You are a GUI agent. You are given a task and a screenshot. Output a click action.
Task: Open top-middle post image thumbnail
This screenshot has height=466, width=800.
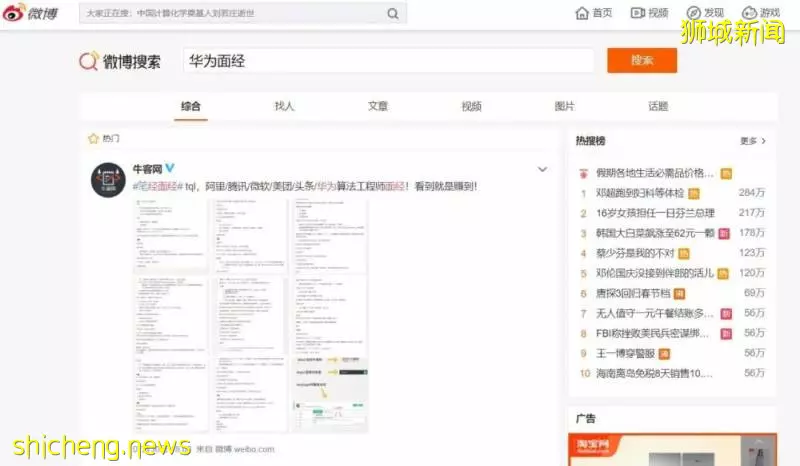coord(250,236)
